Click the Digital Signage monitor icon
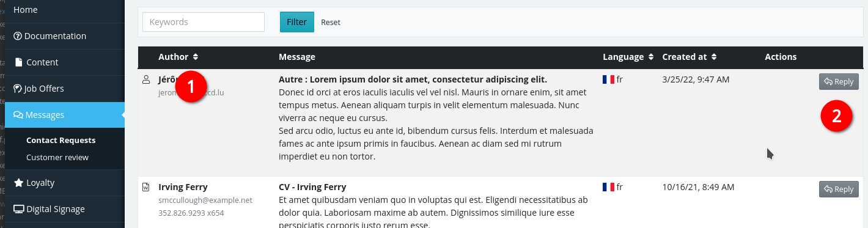The image size is (868, 228). click(19, 209)
